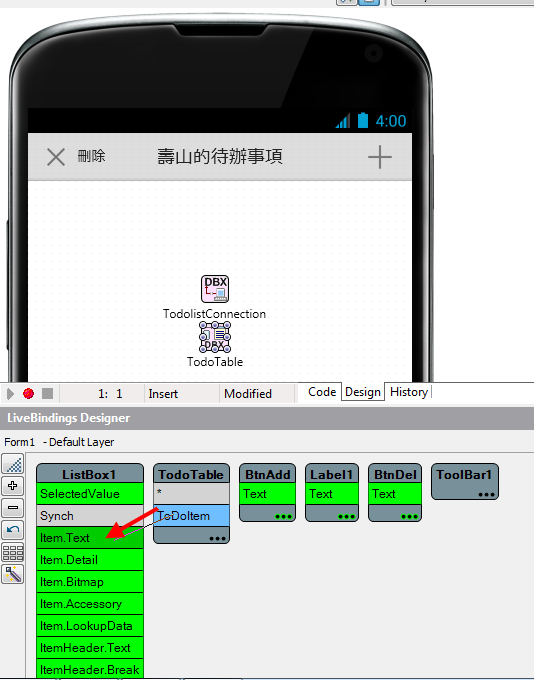Click ListBox1 SelectedValue member
Viewport: 534px width, 680px height.
90,494
